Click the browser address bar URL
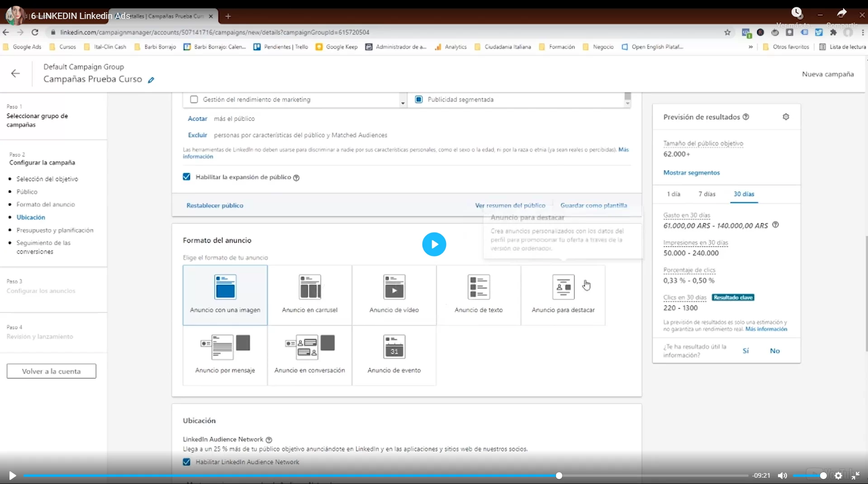This screenshot has width=868, height=484. tap(214, 32)
